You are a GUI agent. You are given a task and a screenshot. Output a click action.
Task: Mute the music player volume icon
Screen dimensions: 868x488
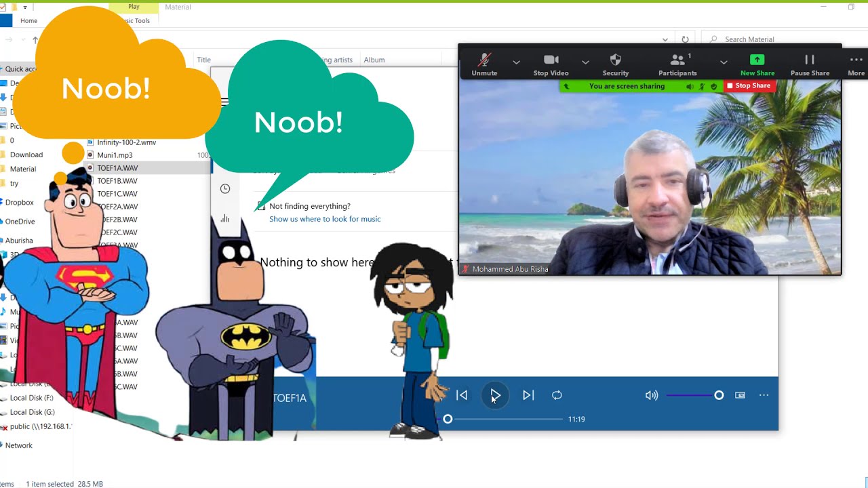pyautogui.click(x=652, y=395)
